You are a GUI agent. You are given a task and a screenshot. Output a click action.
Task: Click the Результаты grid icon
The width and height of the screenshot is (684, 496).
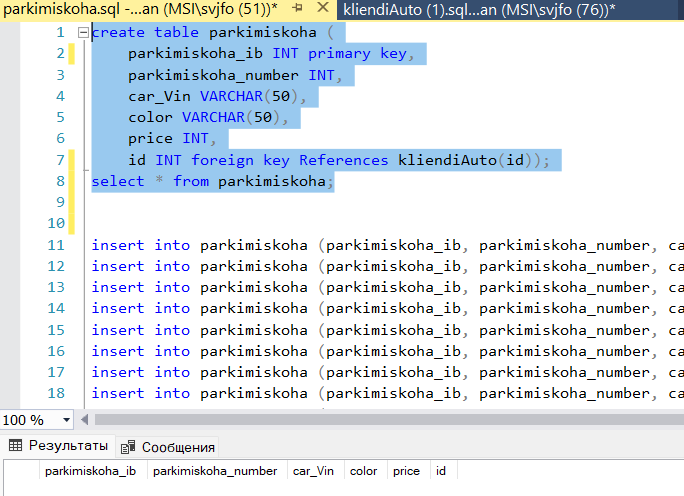[15, 445]
